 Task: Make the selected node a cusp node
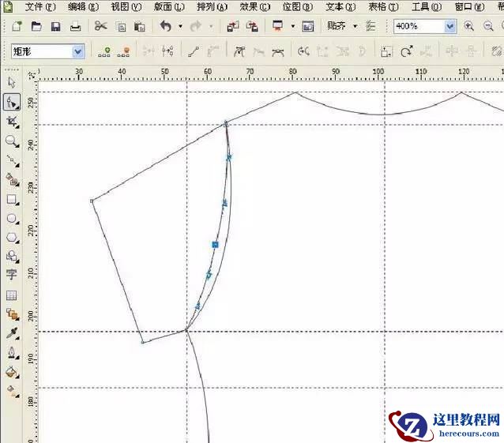click(239, 51)
